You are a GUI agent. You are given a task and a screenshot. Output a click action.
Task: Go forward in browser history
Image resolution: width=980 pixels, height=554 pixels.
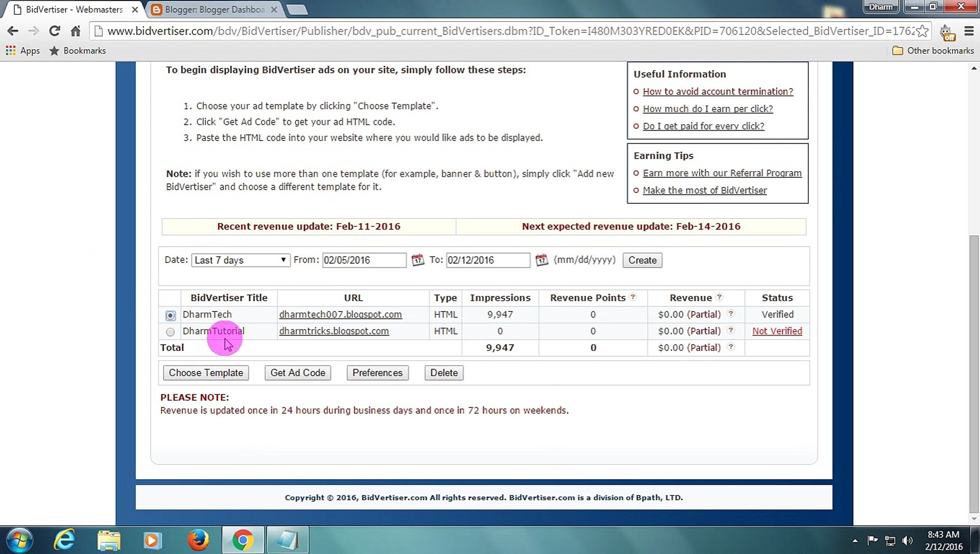[33, 31]
